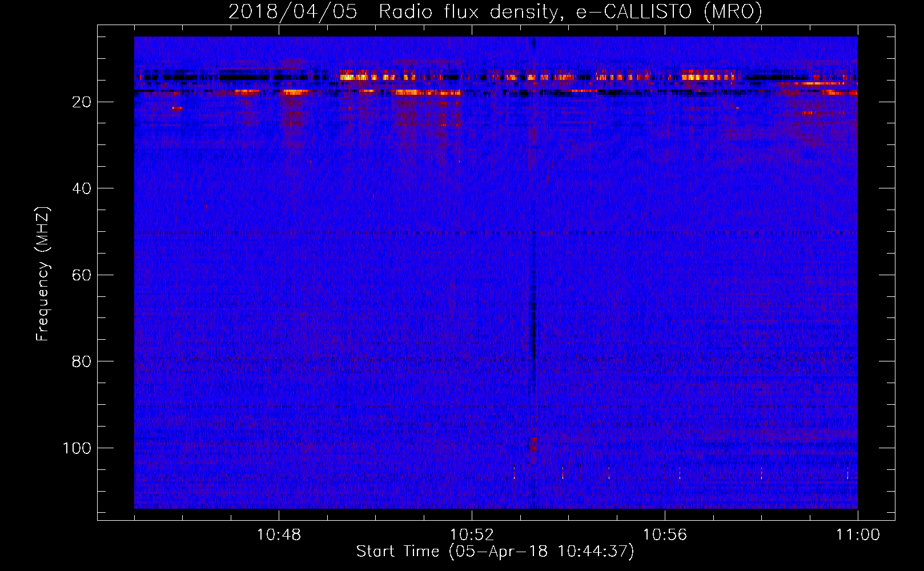This screenshot has height=571, width=924.
Task: Click the '100' frequency tick label
Action: click(77, 448)
